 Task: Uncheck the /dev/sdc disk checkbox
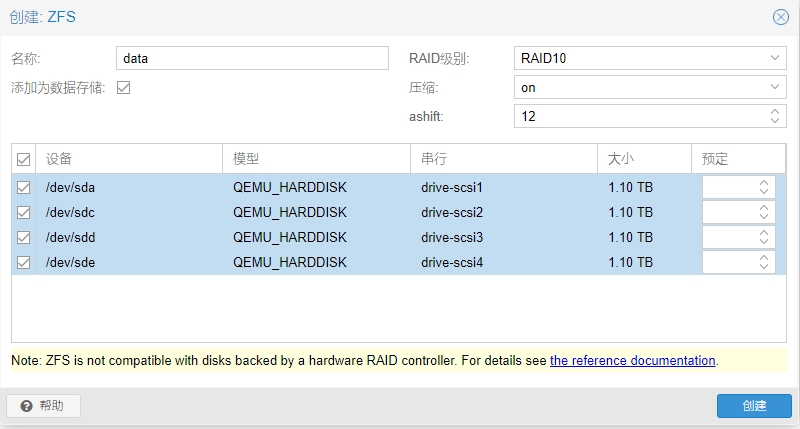24,212
